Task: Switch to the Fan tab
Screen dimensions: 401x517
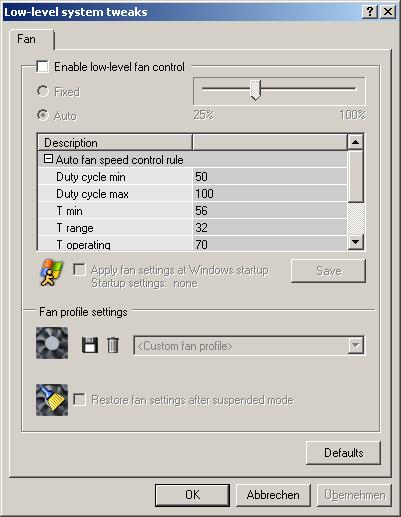Action: point(26,39)
